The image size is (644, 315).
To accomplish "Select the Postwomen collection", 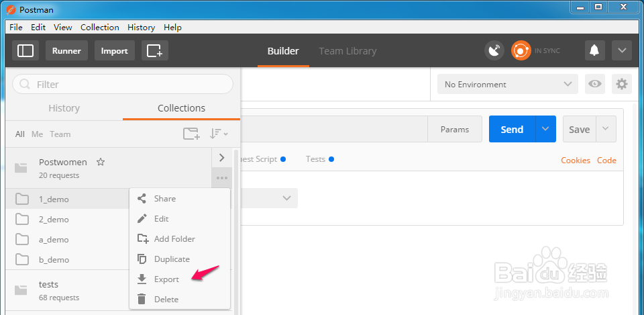I will coord(109,168).
